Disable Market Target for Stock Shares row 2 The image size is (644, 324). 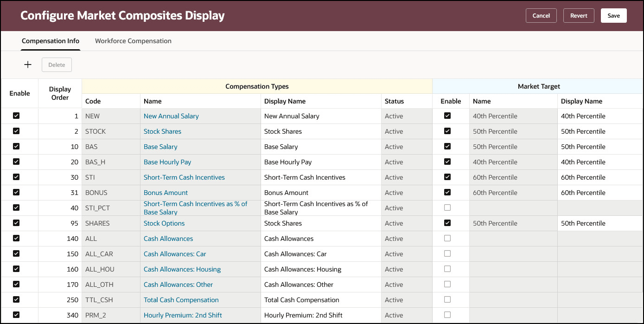coord(447,131)
